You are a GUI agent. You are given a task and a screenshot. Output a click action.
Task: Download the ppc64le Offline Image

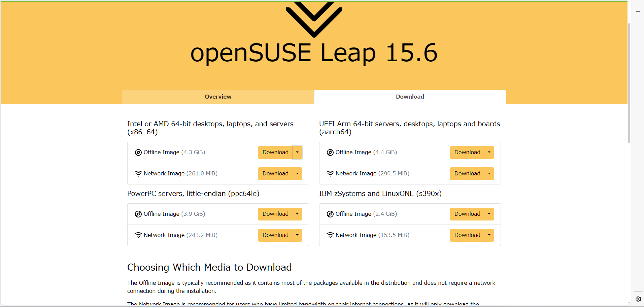coord(275,214)
